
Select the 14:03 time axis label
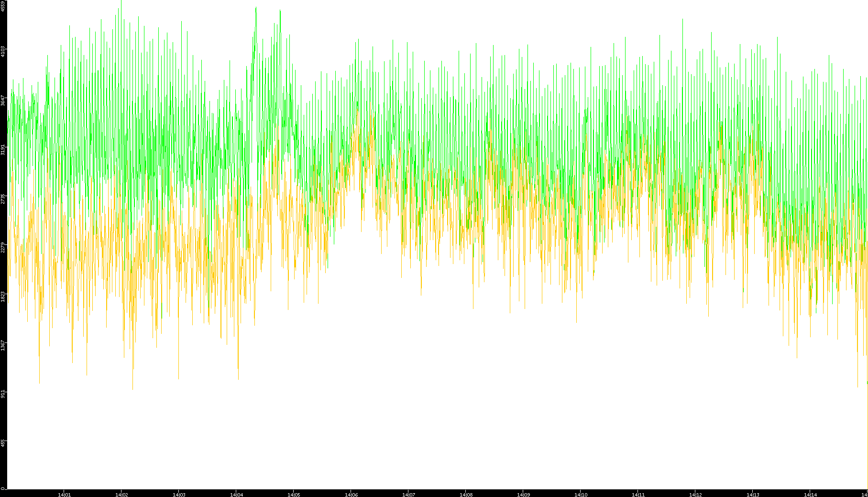[x=179, y=495]
